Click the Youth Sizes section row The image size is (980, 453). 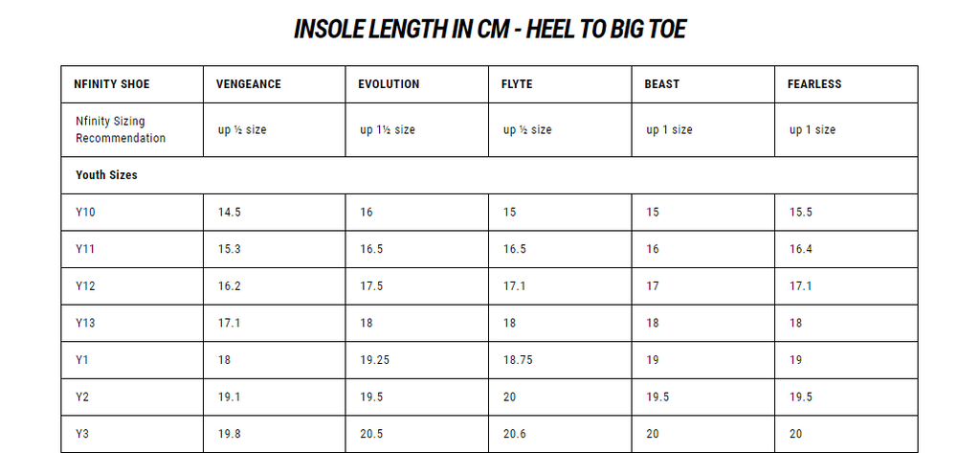(106, 175)
